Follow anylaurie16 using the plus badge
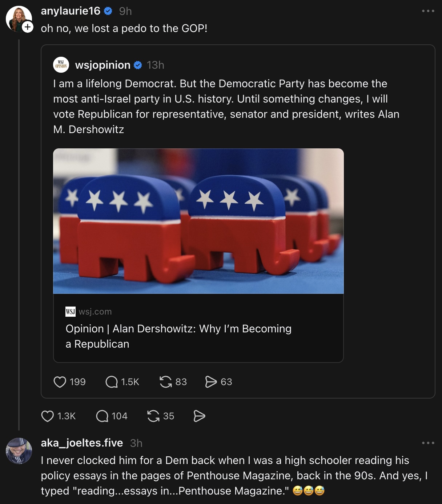 (28, 27)
